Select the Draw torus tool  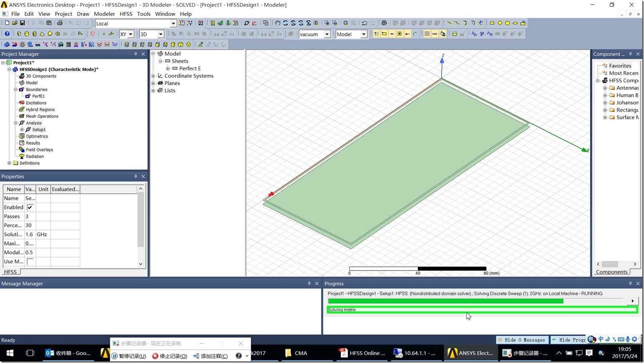click(x=58, y=34)
